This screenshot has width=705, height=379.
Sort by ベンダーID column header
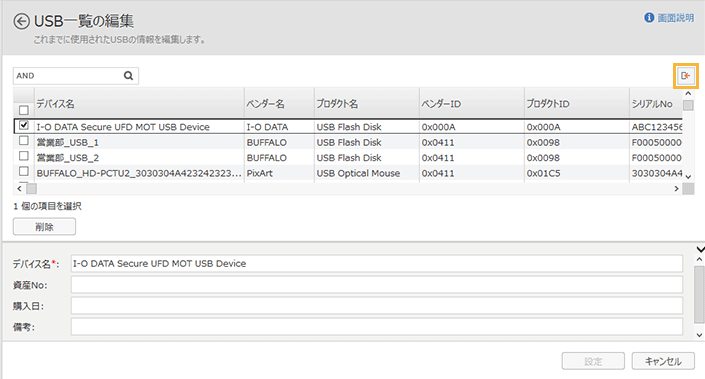pos(472,104)
